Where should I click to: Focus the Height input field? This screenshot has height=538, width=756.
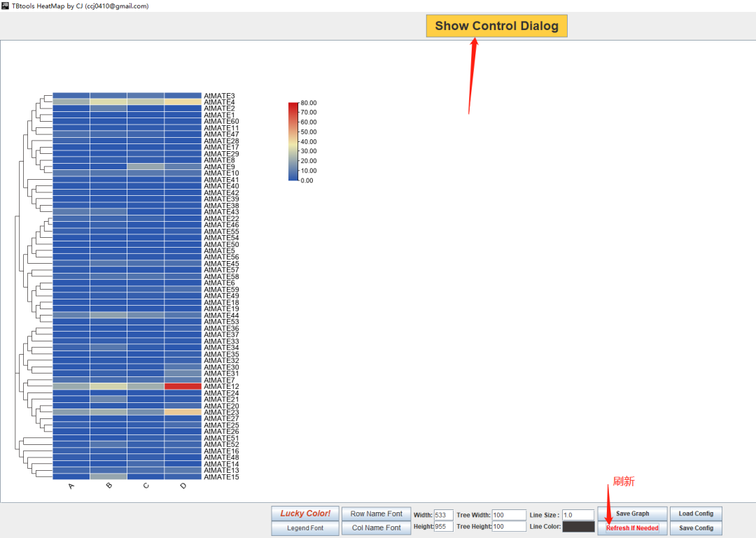click(444, 526)
